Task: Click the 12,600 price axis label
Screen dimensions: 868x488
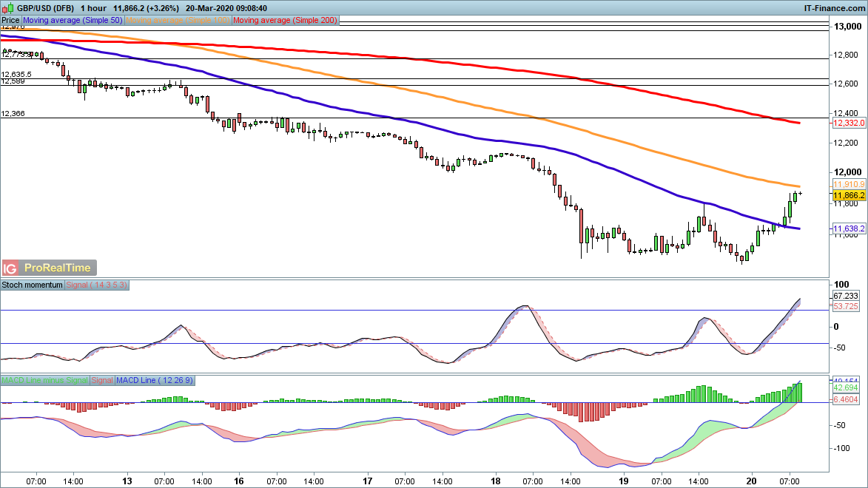Action: 846,84
